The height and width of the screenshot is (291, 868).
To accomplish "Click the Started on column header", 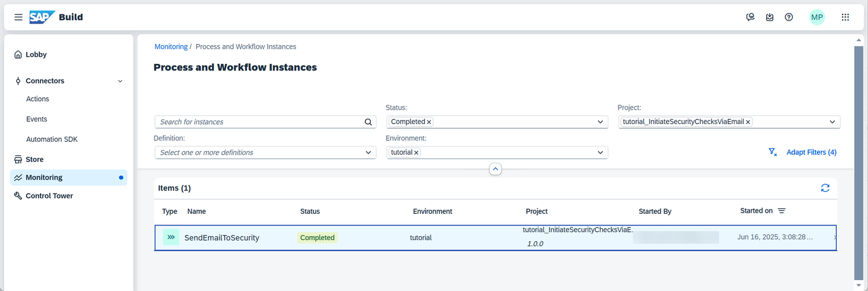I will point(756,211).
